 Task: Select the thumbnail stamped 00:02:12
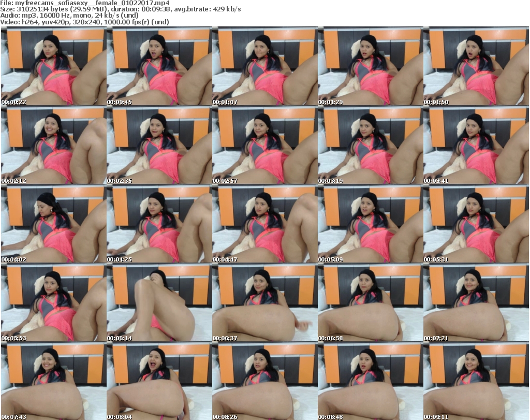point(54,145)
